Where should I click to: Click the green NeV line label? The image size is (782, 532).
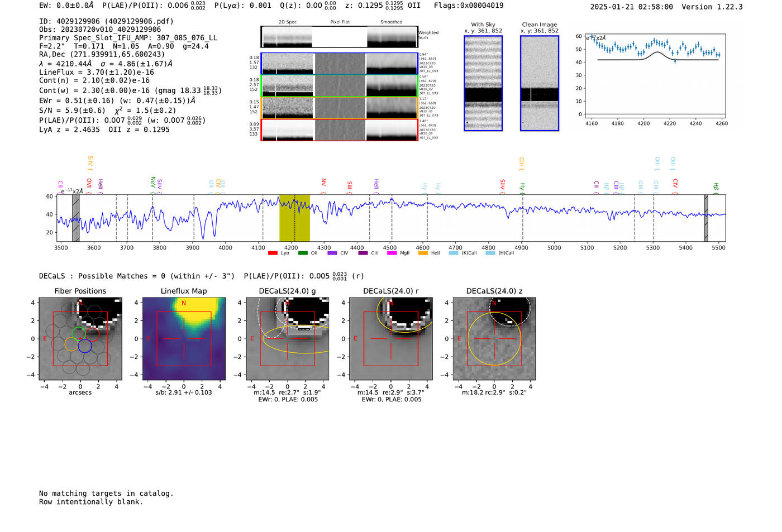(152, 184)
